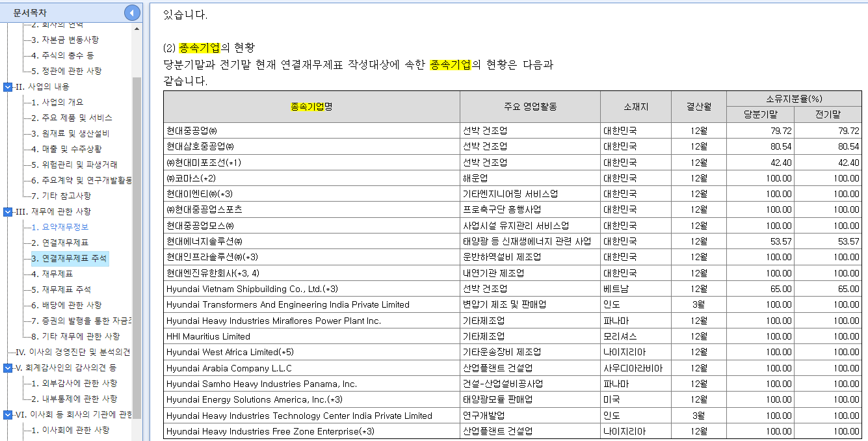Click the 결산월 column header
Viewport: 868px width, 441px height.
point(699,107)
